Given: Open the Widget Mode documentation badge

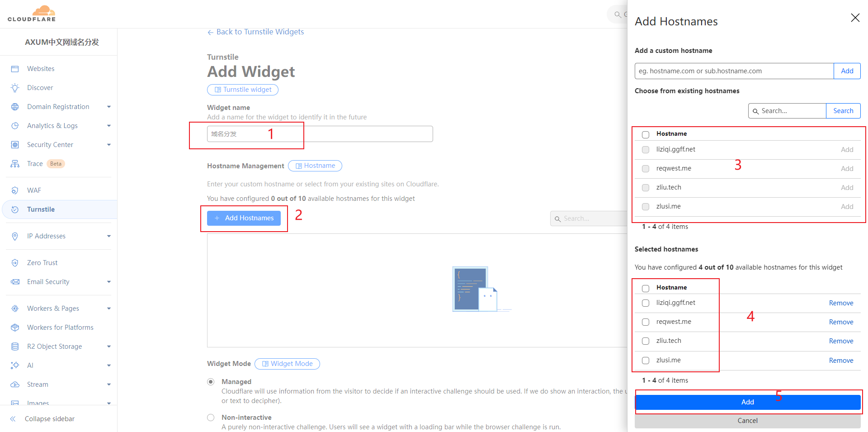Looking at the screenshot, I should point(287,364).
